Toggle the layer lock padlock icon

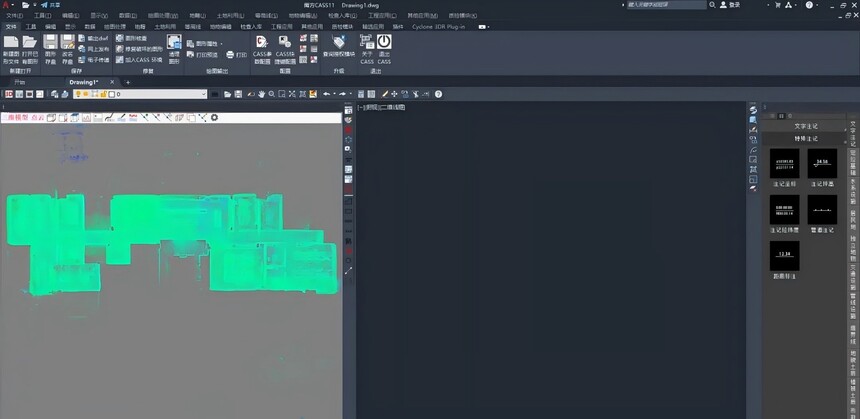(x=103, y=94)
